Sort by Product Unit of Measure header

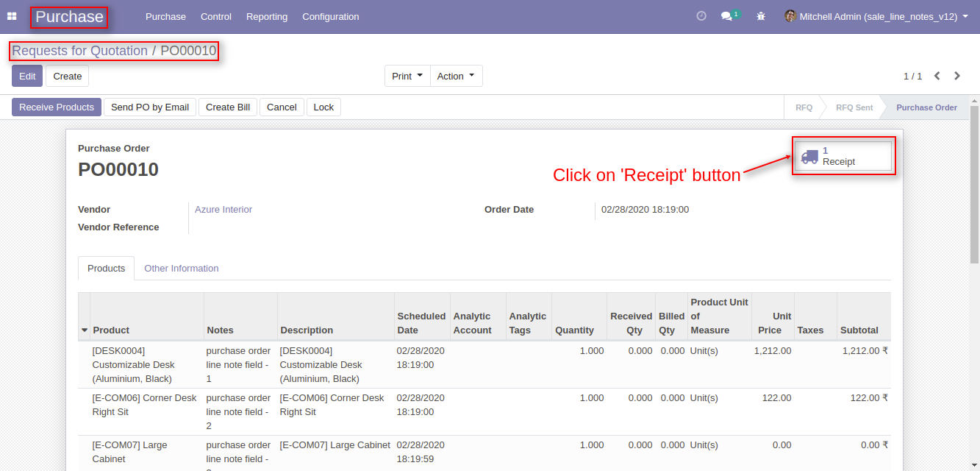coord(720,316)
